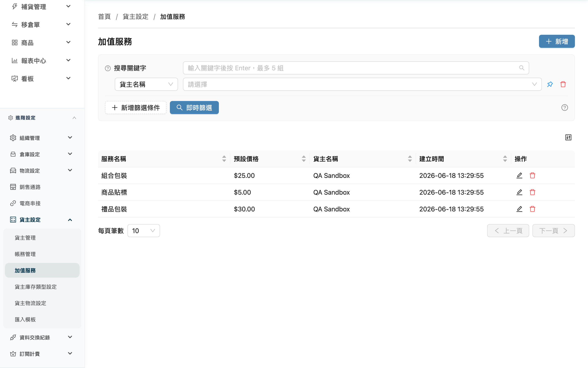This screenshot has height=368, width=588.
Task: Delete the 商品貼標 service row
Action: [532, 192]
